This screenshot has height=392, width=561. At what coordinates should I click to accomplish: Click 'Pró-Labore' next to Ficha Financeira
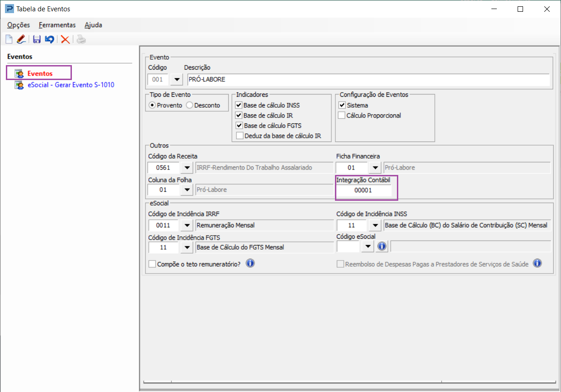(x=400, y=168)
